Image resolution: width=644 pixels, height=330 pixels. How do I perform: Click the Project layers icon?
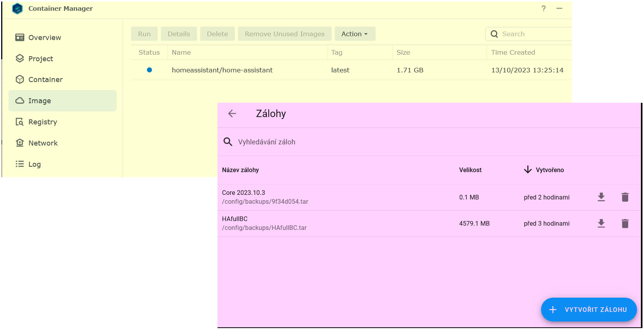tap(20, 59)
